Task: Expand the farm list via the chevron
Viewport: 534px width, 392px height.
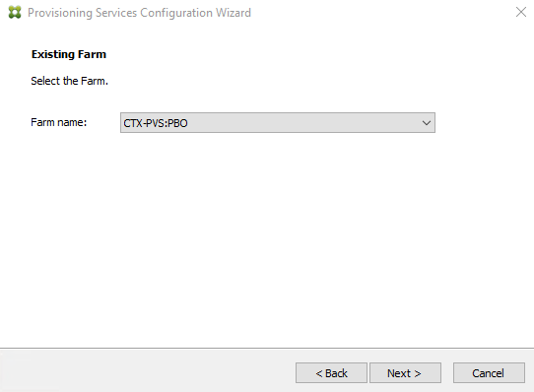Action: pyautogui.click(x=427, y=123)
